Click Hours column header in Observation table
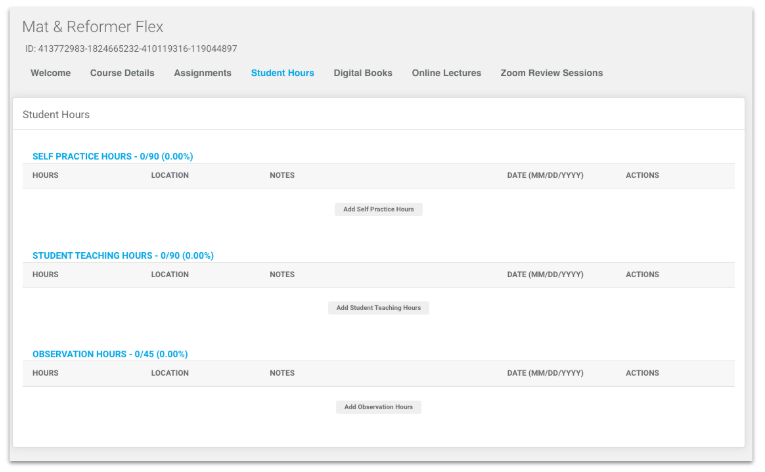Viewport: 765px width, 472px height. [45, 373]
